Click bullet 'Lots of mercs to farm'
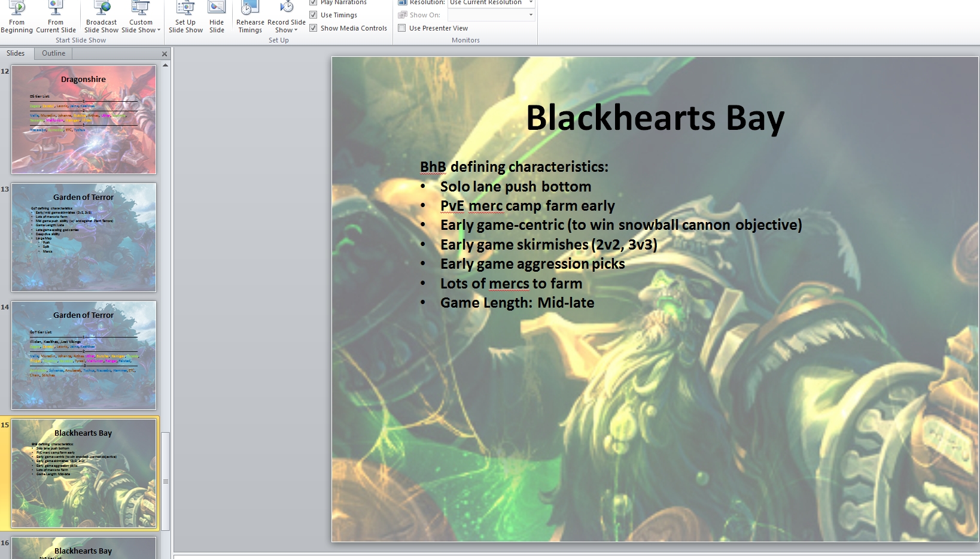This screenshot has width=980, height=559. (x=511, y=284)
